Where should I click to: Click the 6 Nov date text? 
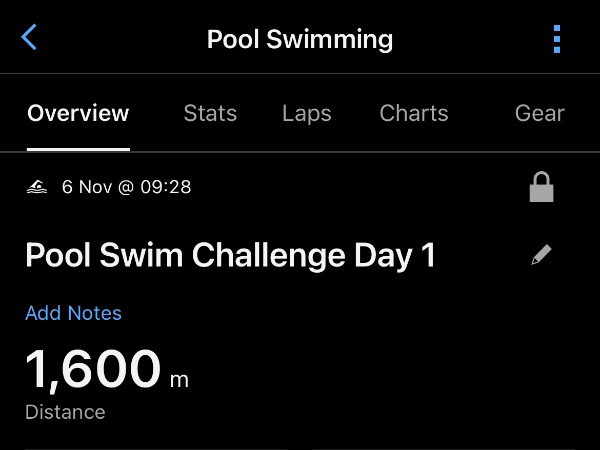point(86,187)
